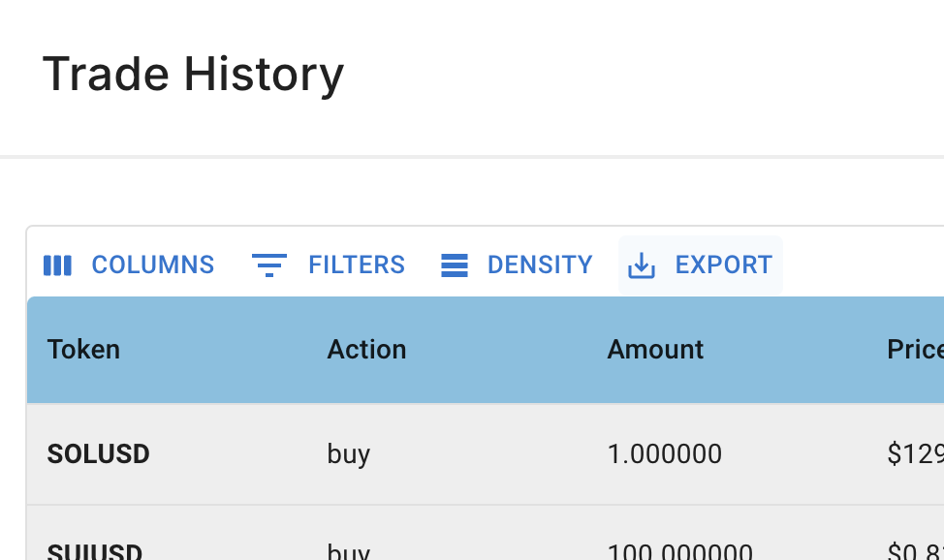Open the Filters panel

click(x=329, y=264)
